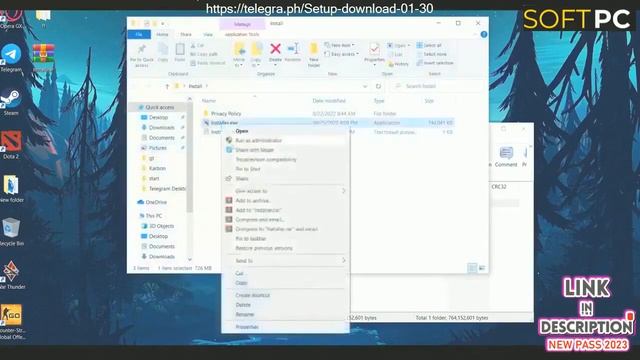The height and width of the screenshot is (360, 640).
Task: Open 3D Objects under This PC
Action: 161,226
